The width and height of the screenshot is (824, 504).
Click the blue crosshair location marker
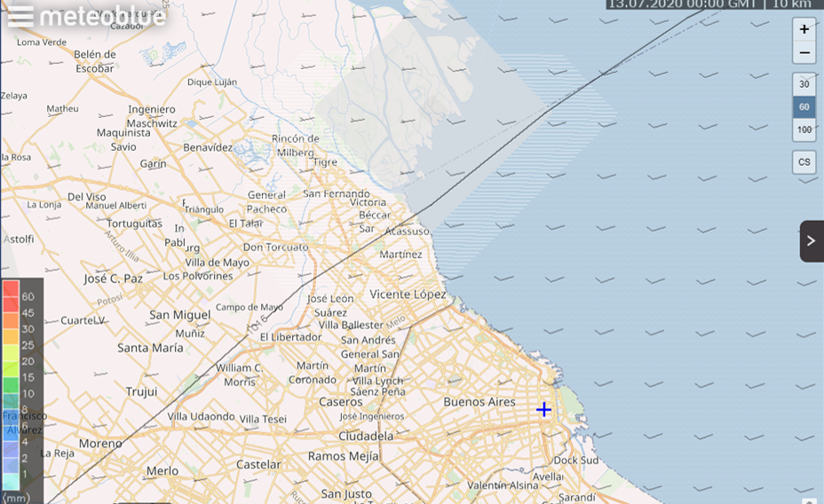pyautogui.click(x=543, y=409)
